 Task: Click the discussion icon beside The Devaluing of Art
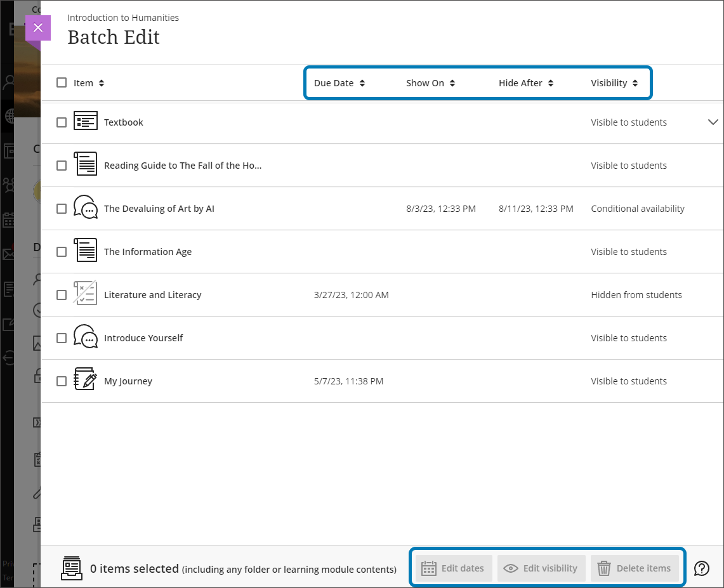click(86, 208)
